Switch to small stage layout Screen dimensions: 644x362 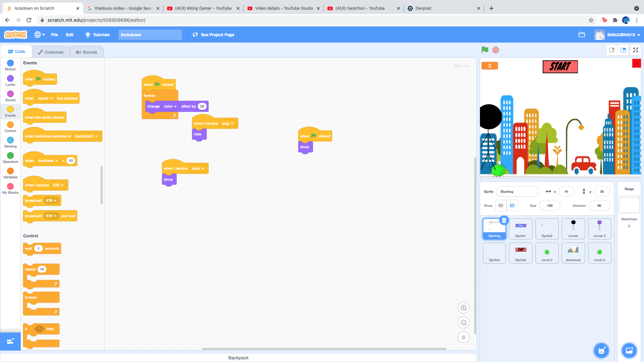[x=612, y=50]
